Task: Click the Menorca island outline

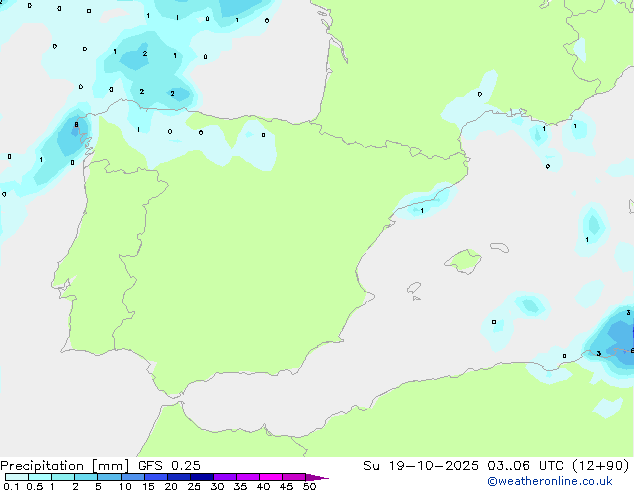Action: (x=500, y=247)
